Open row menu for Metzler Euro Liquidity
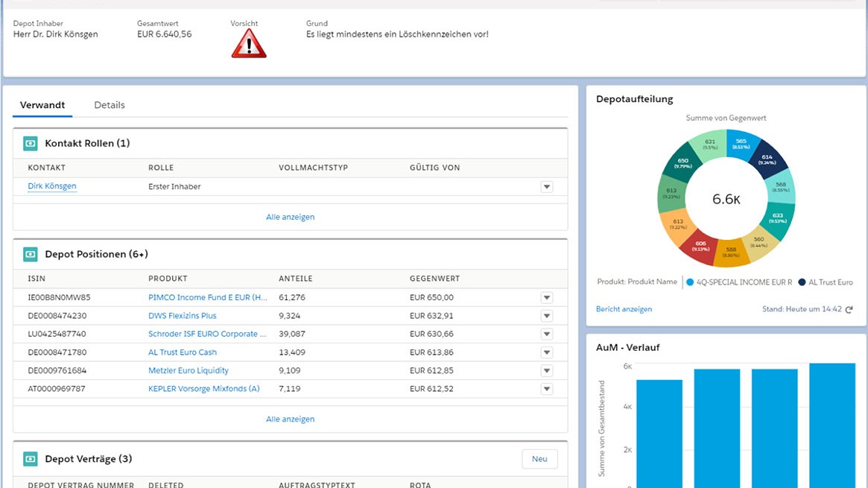The height and width of the screenshot is (488, 868). (546, 371)
